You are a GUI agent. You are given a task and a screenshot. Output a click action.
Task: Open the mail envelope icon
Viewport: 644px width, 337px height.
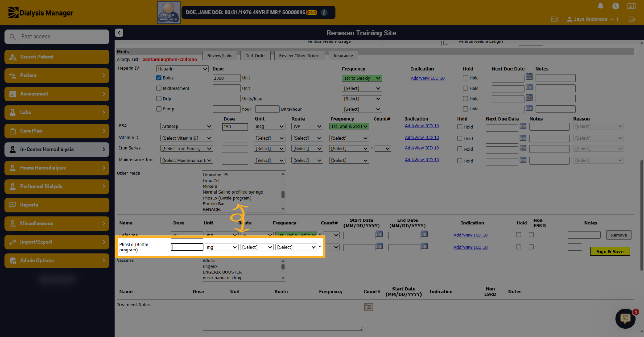pos(554,19)
